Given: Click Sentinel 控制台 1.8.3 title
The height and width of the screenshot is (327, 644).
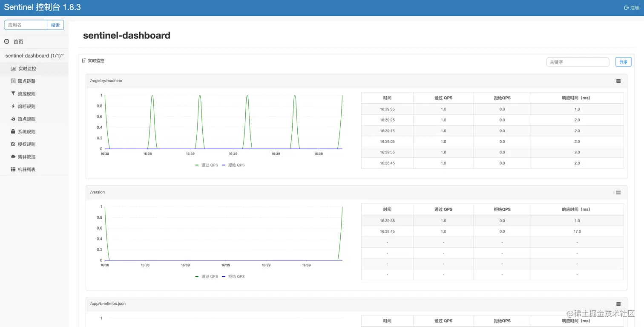Looking at the screenshot, I should pyautogui.click(x=42, y=7).
